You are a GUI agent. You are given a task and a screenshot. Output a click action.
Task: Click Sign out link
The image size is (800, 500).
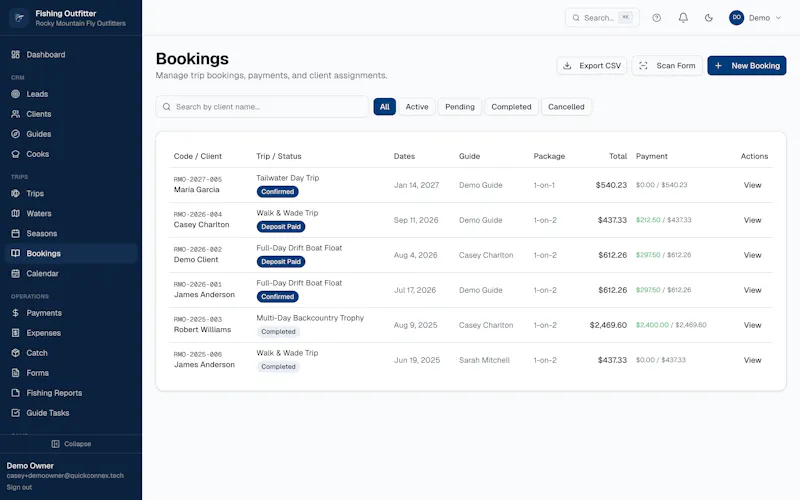tap(19, 487)
